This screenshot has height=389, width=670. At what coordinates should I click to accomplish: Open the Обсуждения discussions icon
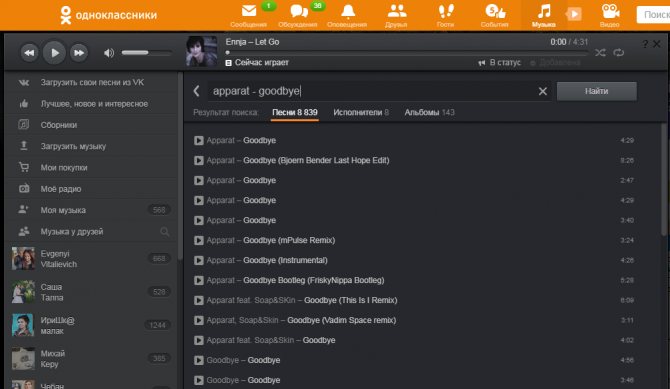pos(297,15)
